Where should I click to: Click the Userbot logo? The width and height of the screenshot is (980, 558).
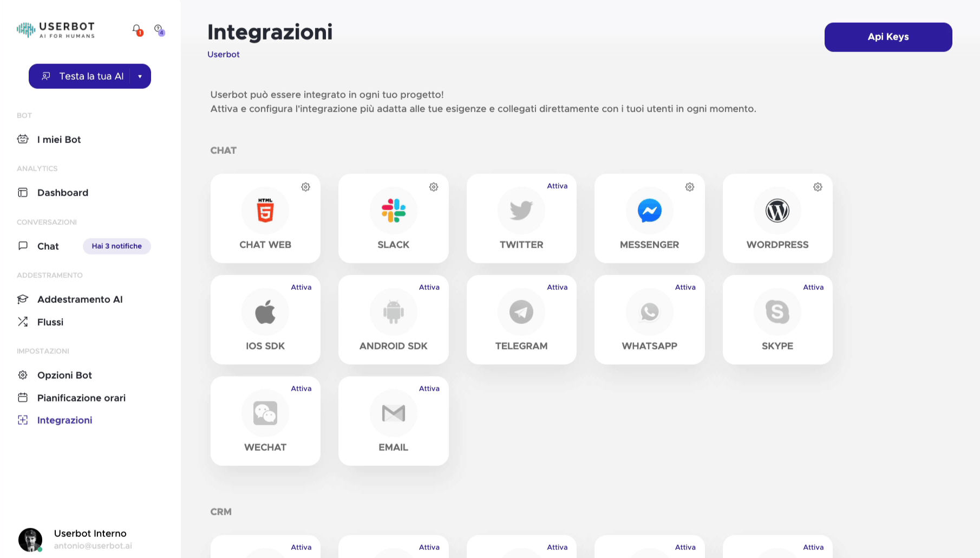[56, 30]
